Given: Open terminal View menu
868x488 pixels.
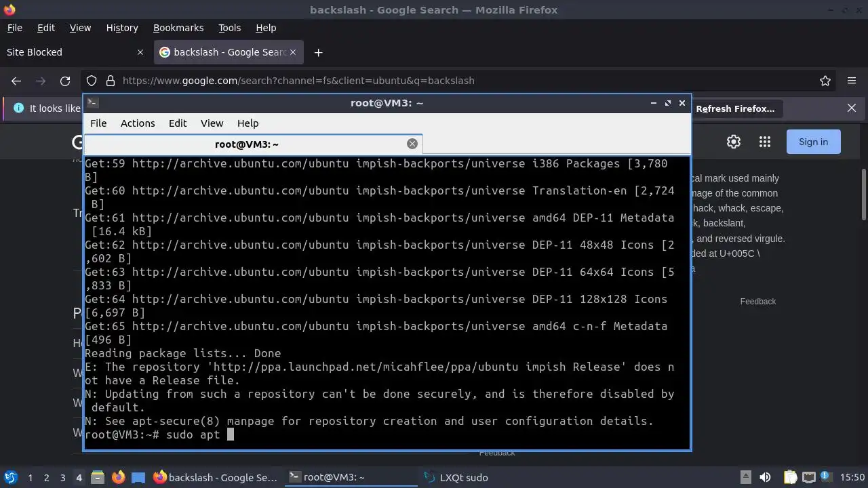Looking at the screenshot, I should tap(212, 123).
